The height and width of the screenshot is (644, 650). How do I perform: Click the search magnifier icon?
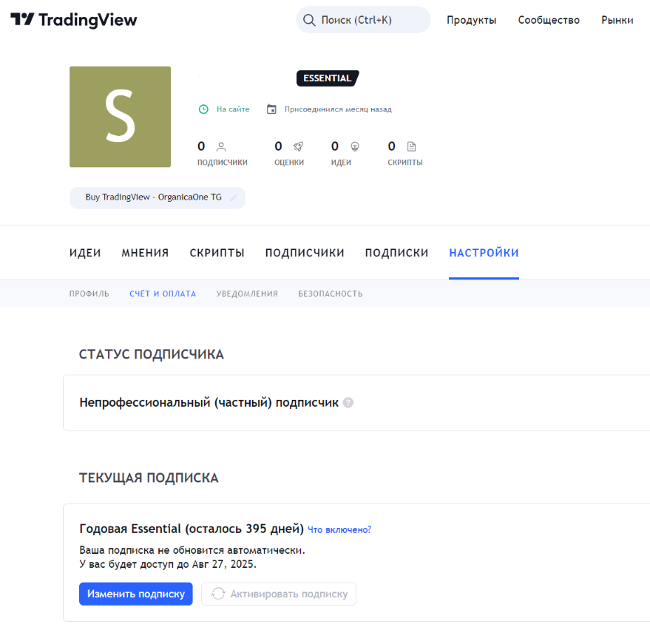coord(308,20)
